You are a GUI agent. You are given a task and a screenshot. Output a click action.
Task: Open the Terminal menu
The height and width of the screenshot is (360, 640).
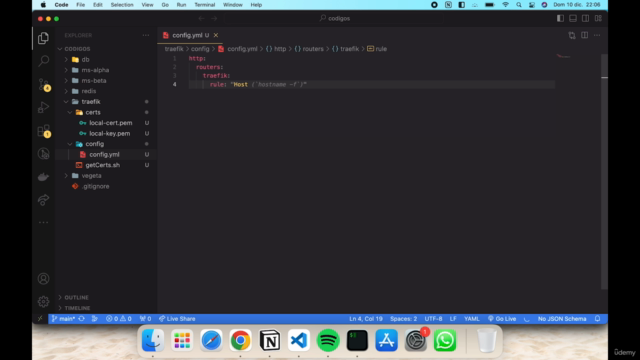coord(204,5)
